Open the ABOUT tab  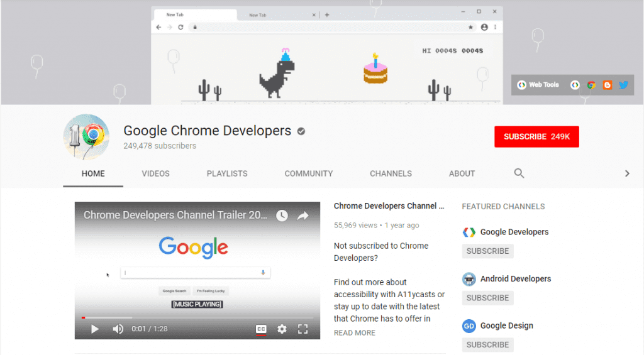point(462,173)
